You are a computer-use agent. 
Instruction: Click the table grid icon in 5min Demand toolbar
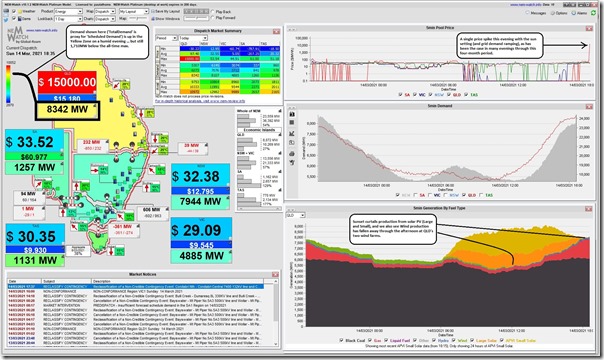tap(292, 122)
